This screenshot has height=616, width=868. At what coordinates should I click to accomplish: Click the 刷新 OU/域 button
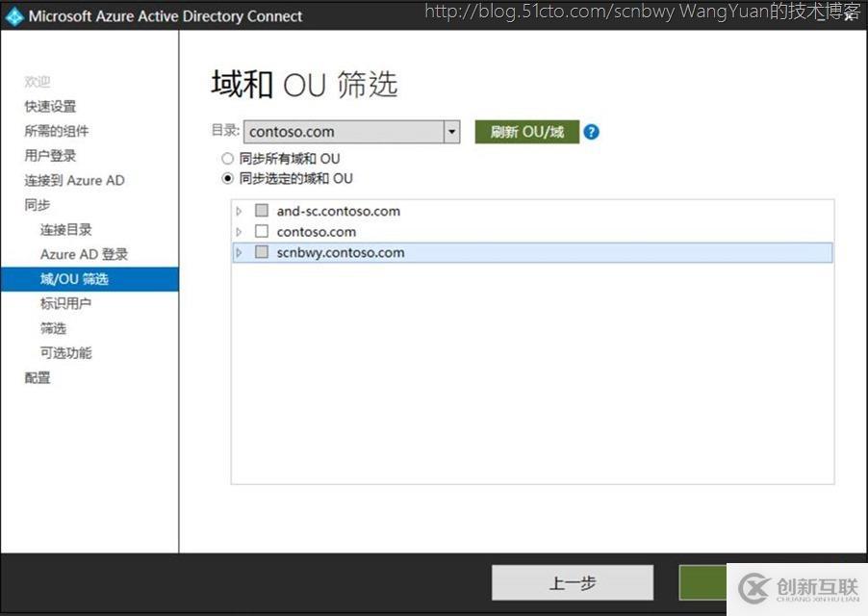tap(527, 132)
